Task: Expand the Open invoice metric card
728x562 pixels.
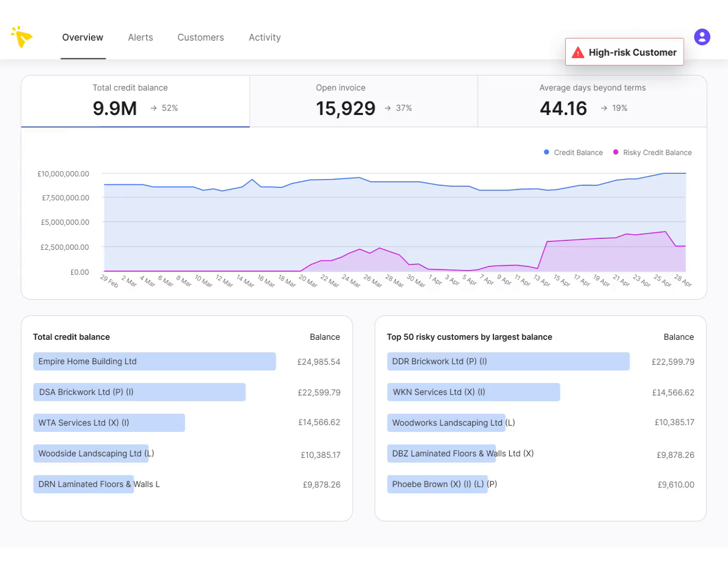Action: tap(363, 101)
